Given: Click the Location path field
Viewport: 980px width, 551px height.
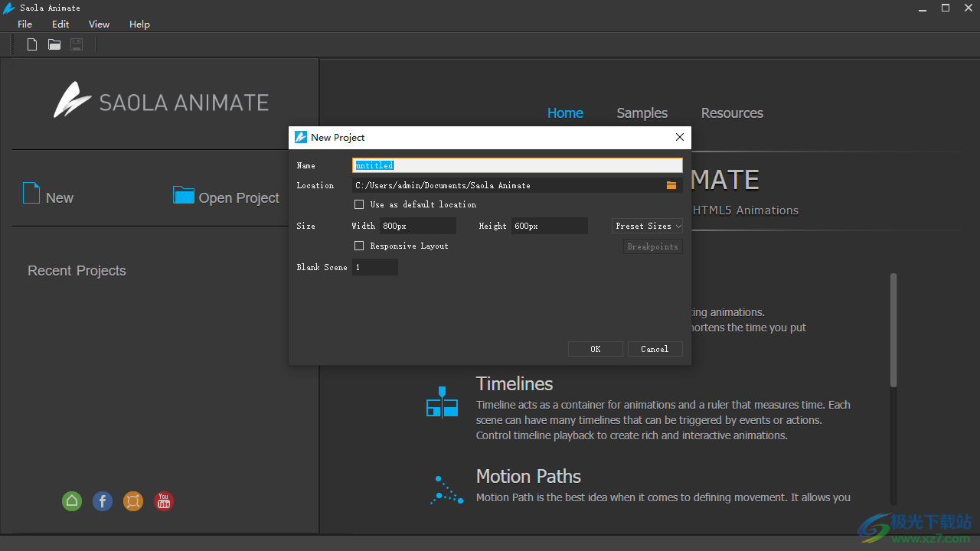Looking at the screenshot, I should coord(518,185).
